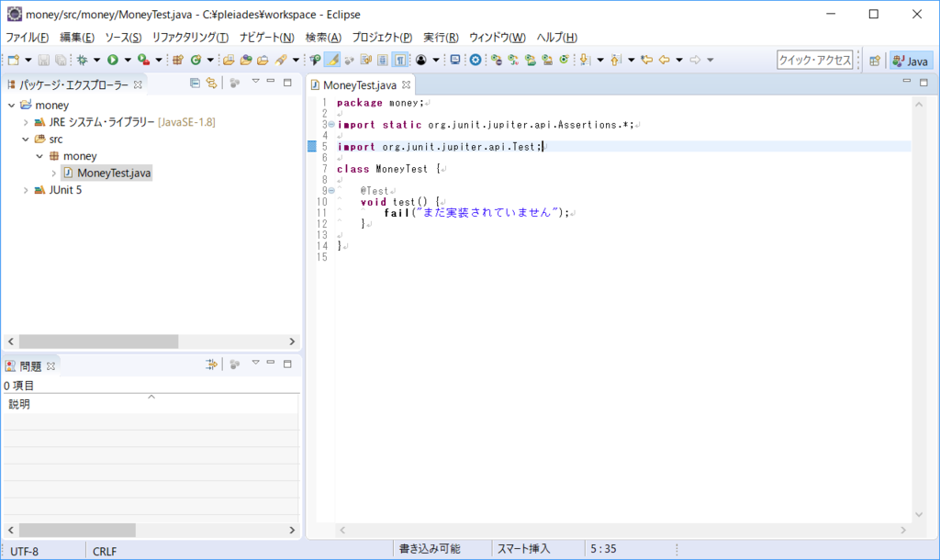Open the Back history dropdown arrow
Viewport: 940px width, 560px height.
click(679, 60)
